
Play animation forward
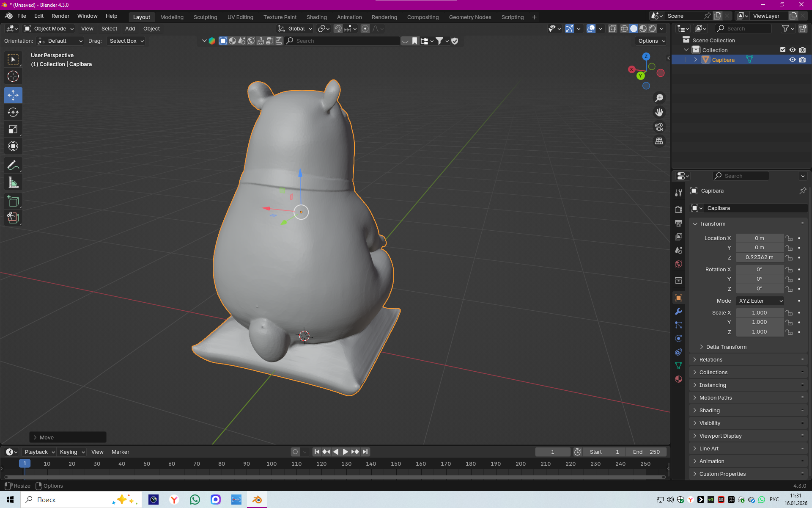pyautogui.click(x=346, y=452)
